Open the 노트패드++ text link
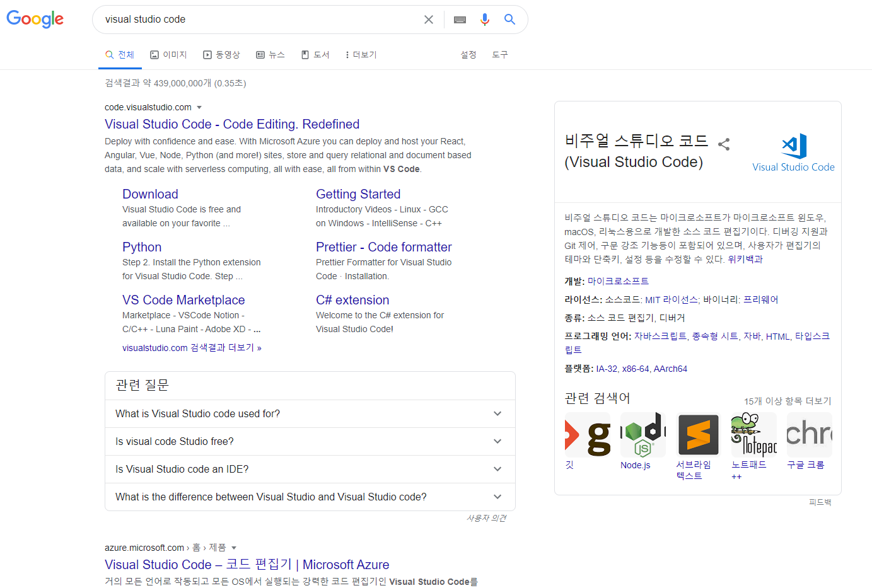 (749, 470)
